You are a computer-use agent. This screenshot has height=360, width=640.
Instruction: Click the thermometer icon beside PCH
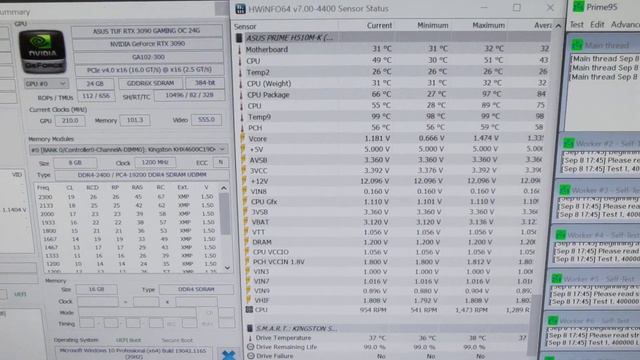(242, 128)
